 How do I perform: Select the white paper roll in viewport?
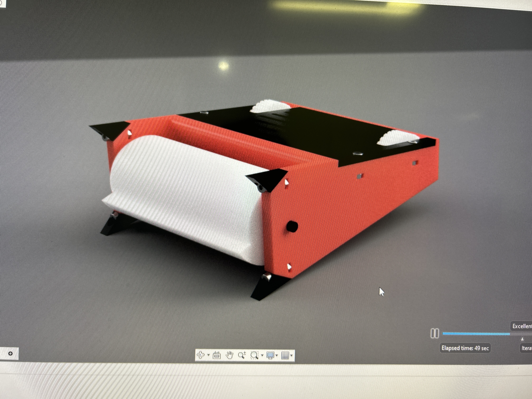[x=183, y=192]
